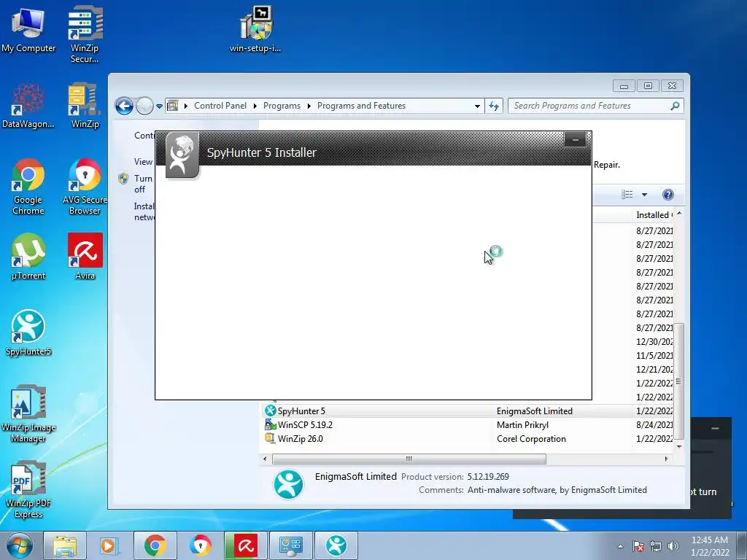
Task: Open Avira desktop shortcut
Action: click(x=85, y=257)
